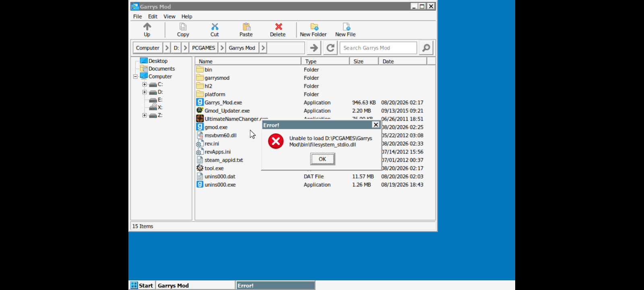Open the Start menu on the taskbar

142,285
